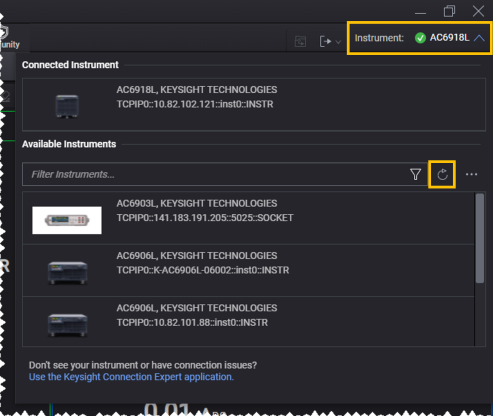Refresh the available instruments list
The image size is (493, 416).
442,174
